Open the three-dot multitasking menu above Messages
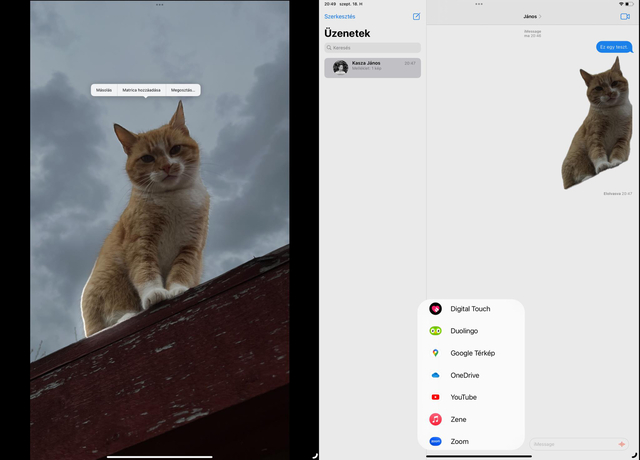The height and width of the screenshot is (460, 640). point(479,4)
